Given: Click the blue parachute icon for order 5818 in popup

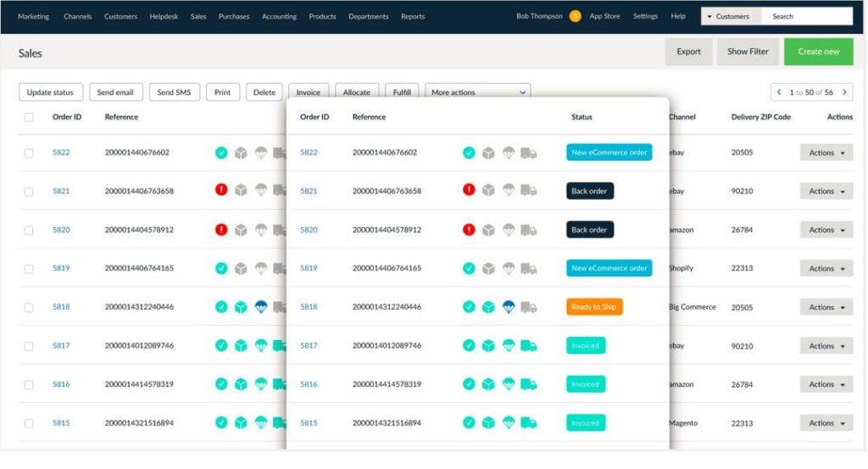Looking at the screenshot, I should click(509, 307).
